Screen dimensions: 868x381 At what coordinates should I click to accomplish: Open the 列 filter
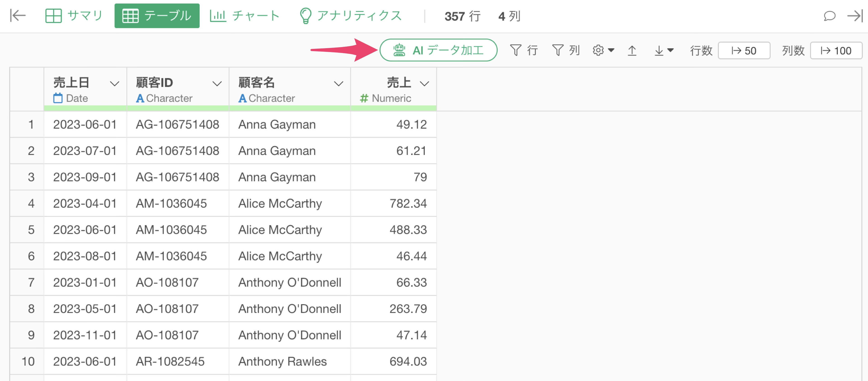pos(566,51)
